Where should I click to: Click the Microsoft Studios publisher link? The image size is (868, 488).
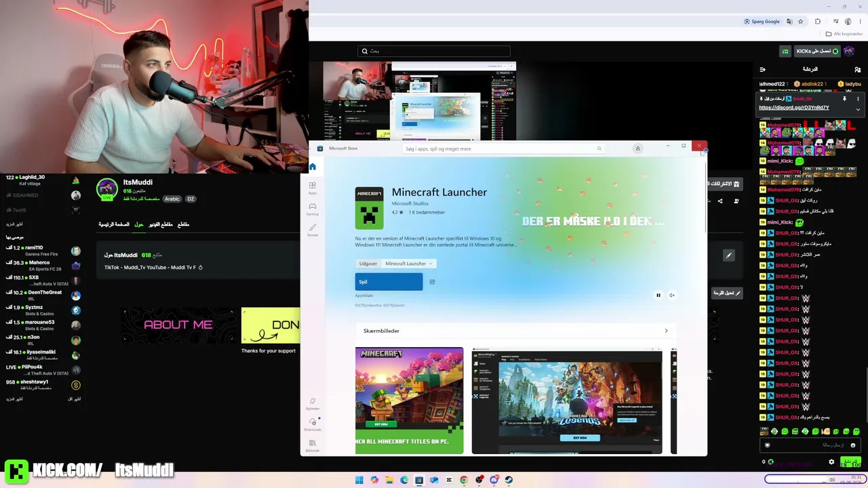[x=410, y=203]
